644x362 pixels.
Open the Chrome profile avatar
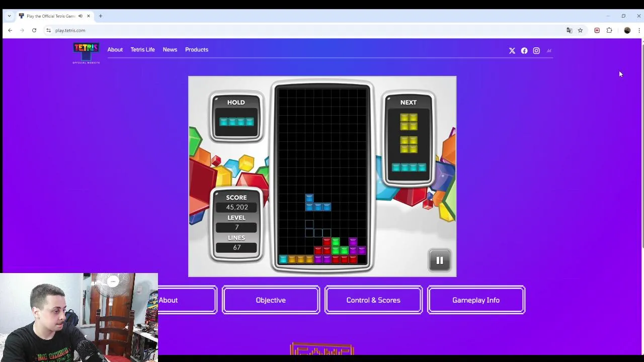[627, 31]
